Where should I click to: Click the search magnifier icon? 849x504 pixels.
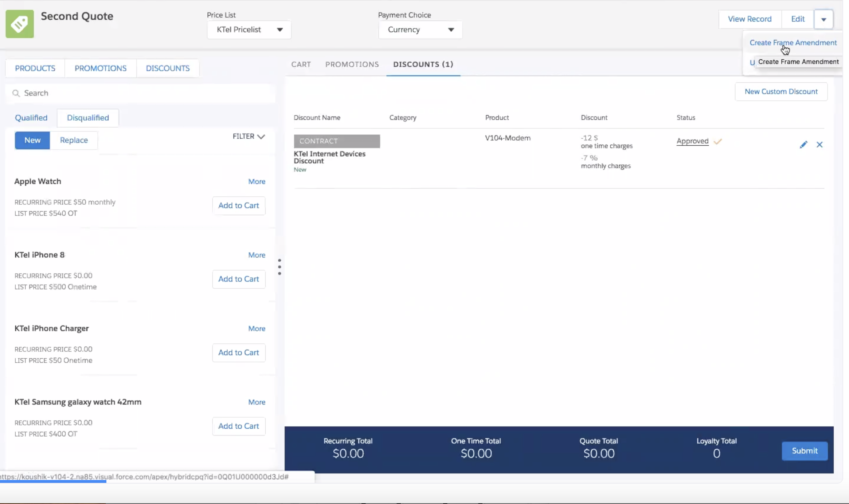[x=16, y=93]
